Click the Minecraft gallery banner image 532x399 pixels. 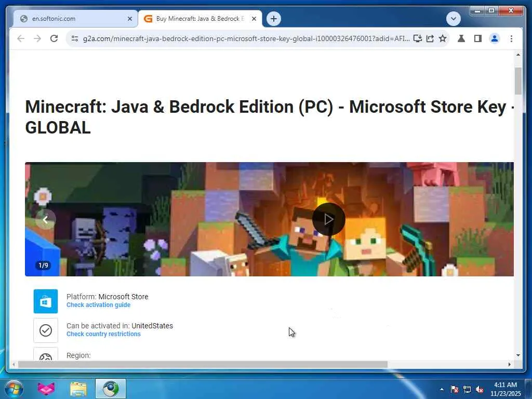coord(270,219)
